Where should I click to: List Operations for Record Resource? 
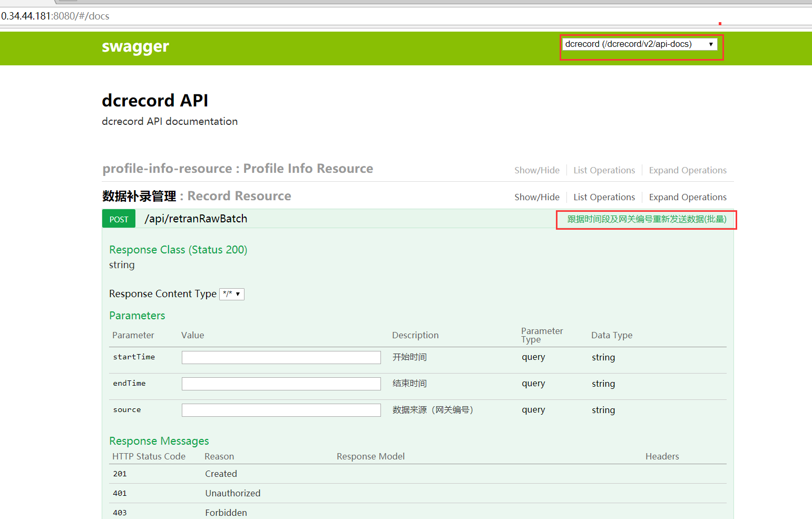[x=604, y=197]
